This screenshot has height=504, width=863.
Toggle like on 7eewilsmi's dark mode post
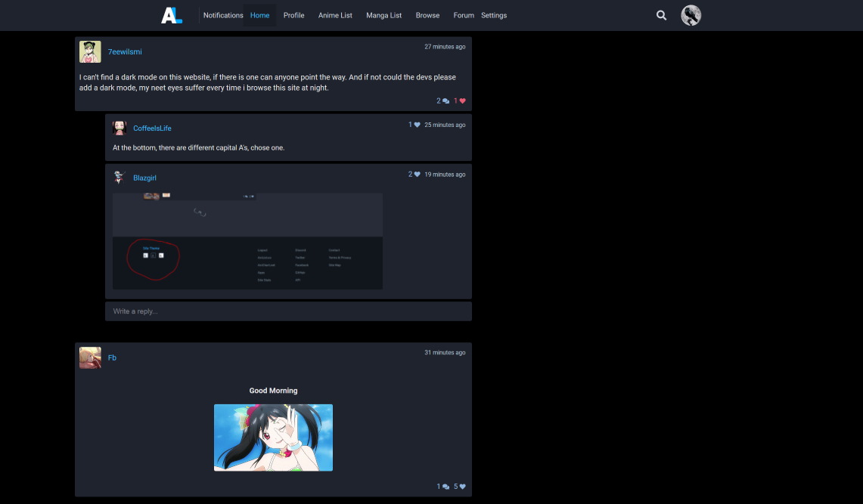(x=461, y=100)
